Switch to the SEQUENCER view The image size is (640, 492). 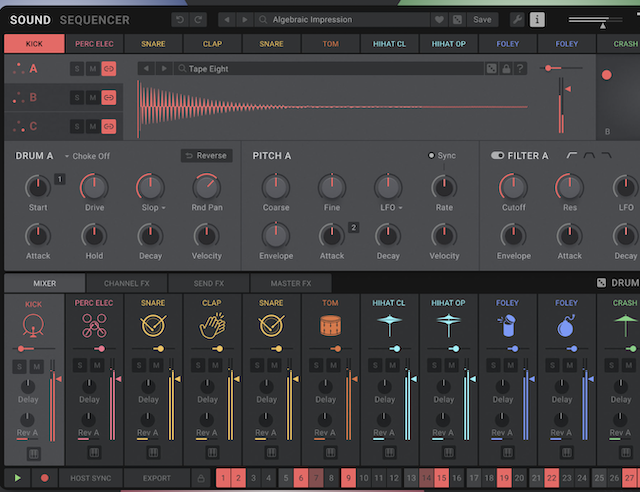click(95, 20)
